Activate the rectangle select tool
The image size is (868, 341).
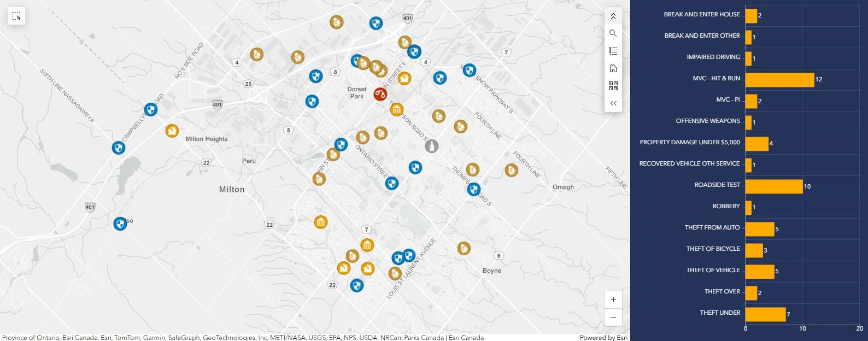coord(16,16)
